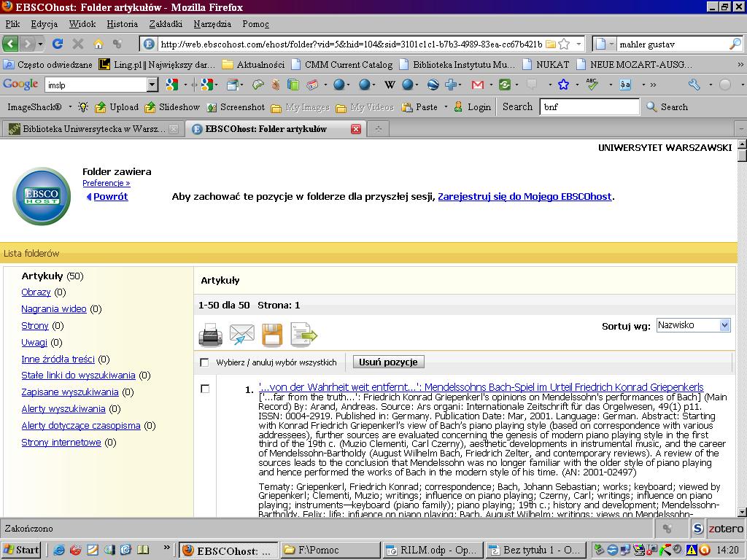The image size is (747, 560).
Task: Click ImageShack Paste button
Action: pos(419,107)
